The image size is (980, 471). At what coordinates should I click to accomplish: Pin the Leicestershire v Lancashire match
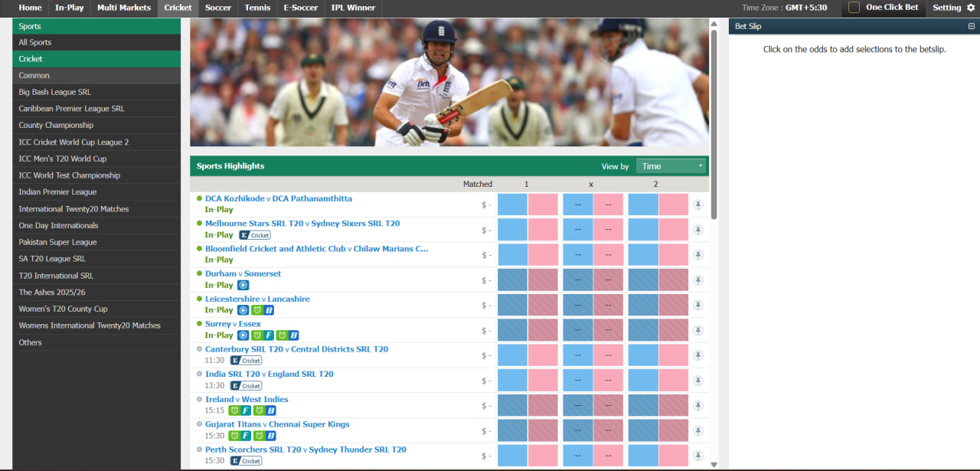tap(697, 305)
